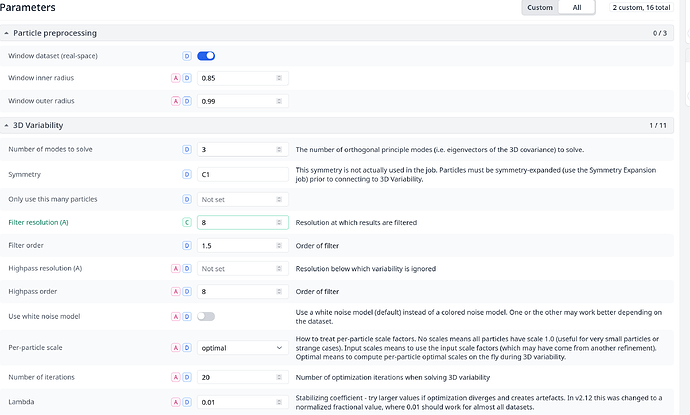
Task: Disable the Window dataset (real-space) toggle
Action: point(206,56)
